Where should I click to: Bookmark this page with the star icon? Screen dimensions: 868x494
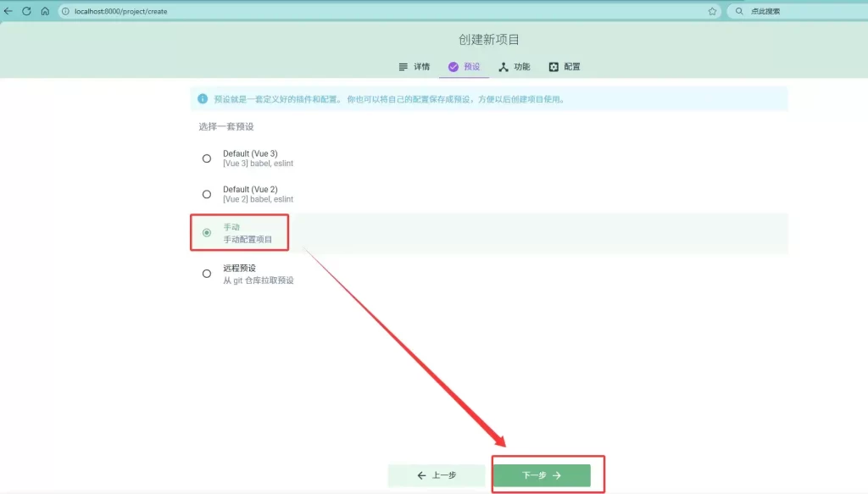pyautogui.click(x=712, y=11)
